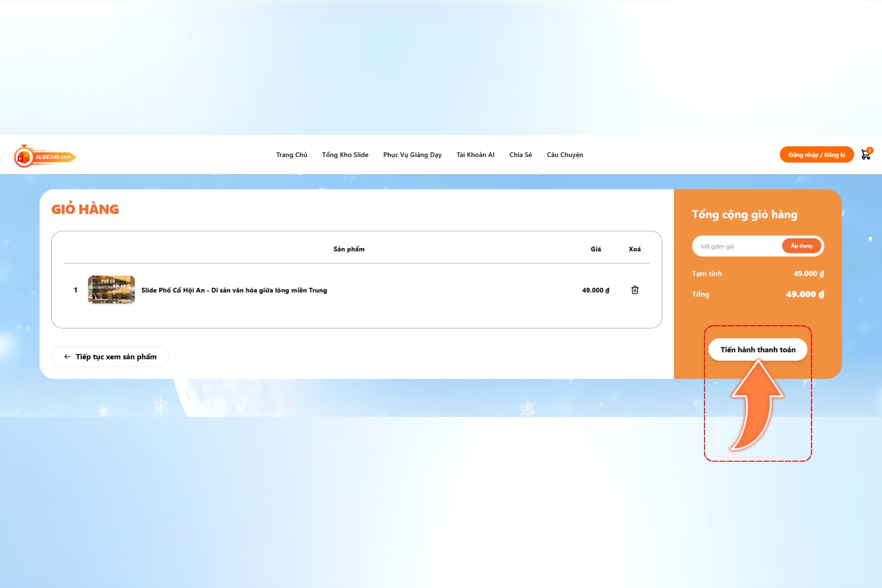Screen dimensions: 882x588
Task: Open Phố Cổ Hội An product thumbnail
Action: pos(112,290)
